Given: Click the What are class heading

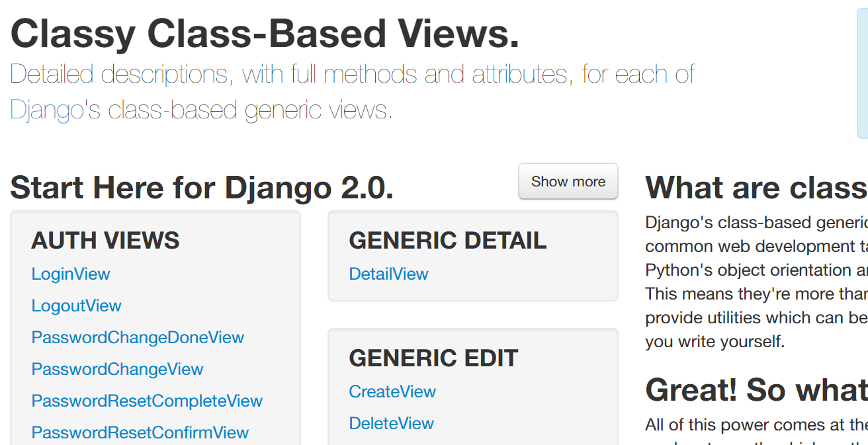Looking at the screenshot, I should (x=756, y=188).
